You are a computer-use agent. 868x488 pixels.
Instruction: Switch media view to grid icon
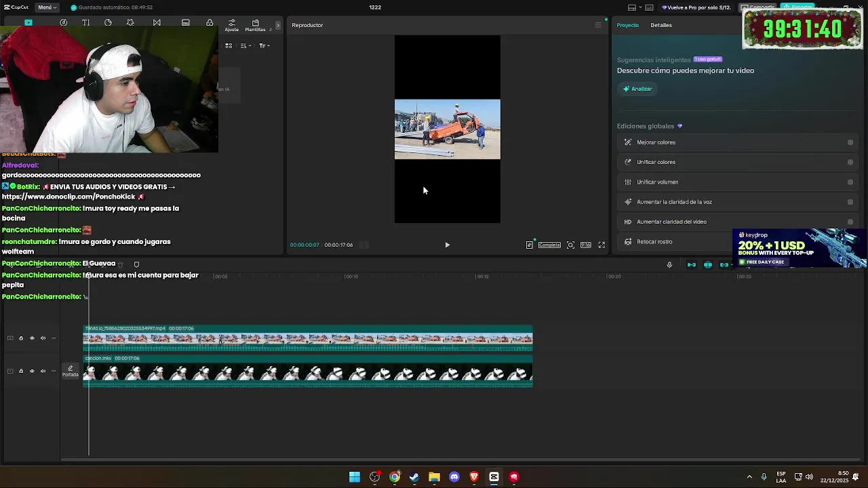tap(229, 45)
